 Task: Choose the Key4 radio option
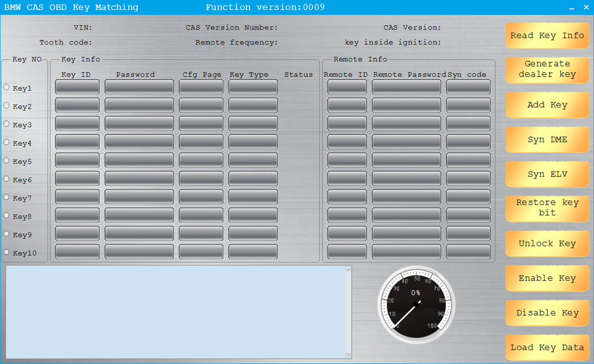pyautogui.click(x=7, y=142)
